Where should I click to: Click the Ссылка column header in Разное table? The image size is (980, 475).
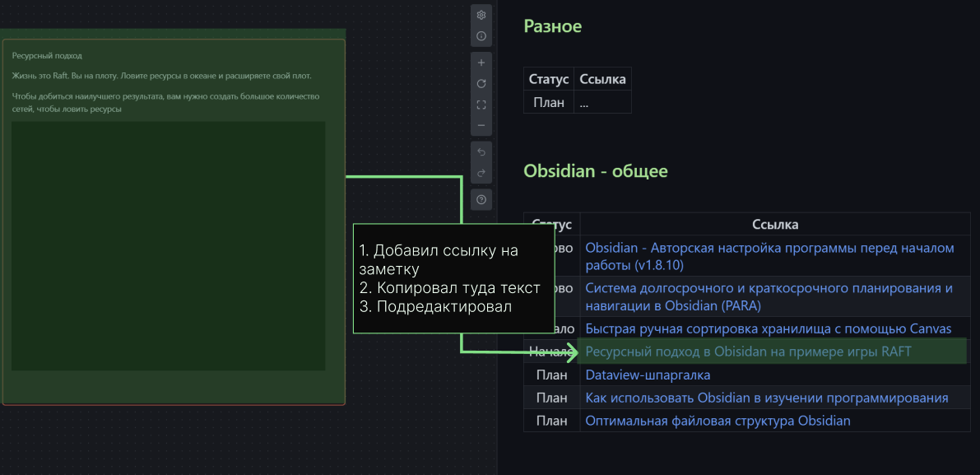click(x=602, y=79)
